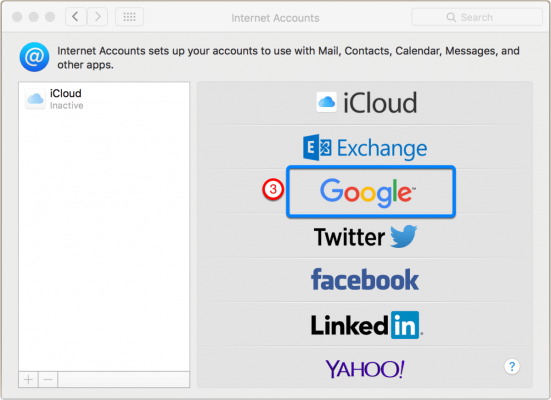Click the red close window button
This screenshot has height=400, width=551.
tap(17, 17)
